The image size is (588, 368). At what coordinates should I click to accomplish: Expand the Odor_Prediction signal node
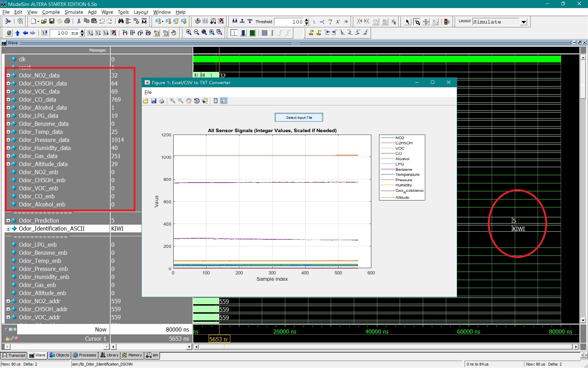(8, 220)
